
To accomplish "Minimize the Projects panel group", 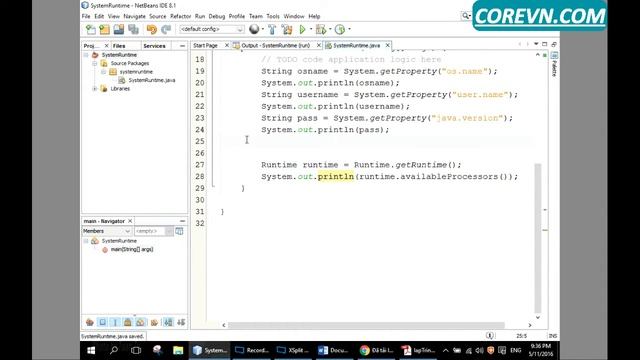I will pyautogui.click(x=182, y=46).
